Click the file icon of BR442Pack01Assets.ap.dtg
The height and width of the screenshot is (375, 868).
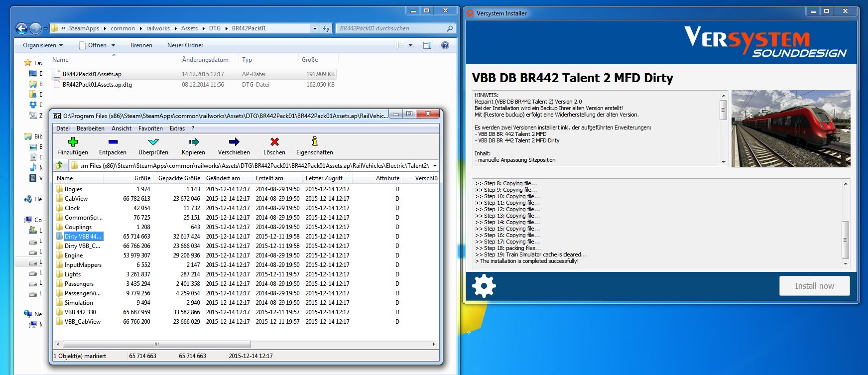point(57,85)
